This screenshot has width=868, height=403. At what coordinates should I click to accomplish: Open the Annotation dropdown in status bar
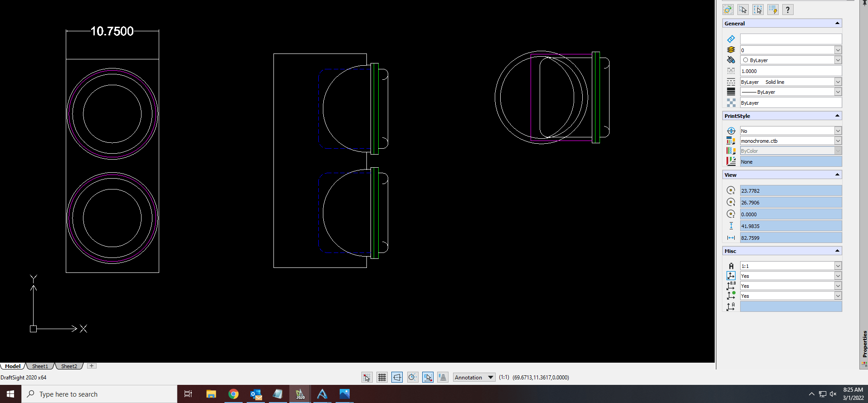coord(474,377)
